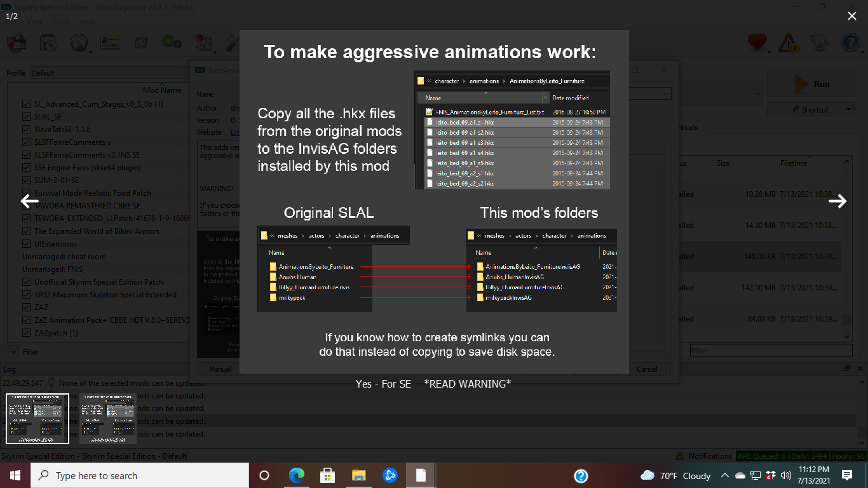Launch Microsoft Edge from the taskbar
This screenshot has width=868, height=488.
pos(296,475)
